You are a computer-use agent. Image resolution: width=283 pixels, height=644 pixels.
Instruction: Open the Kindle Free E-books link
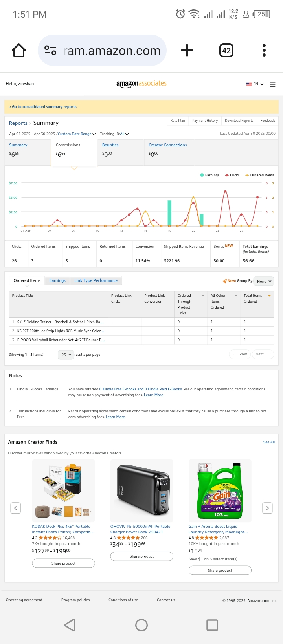tap(140, 389)
